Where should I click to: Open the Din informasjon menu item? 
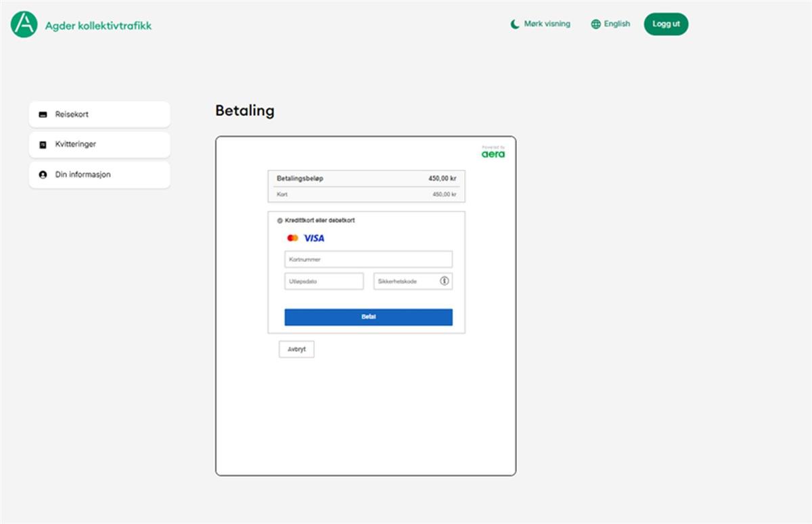pyautogui.click(x=99, y=175)
